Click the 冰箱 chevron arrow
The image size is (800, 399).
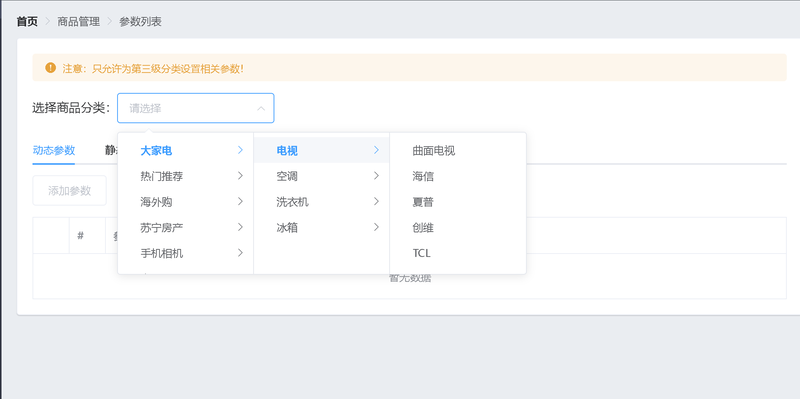click(x=376, y=228)
